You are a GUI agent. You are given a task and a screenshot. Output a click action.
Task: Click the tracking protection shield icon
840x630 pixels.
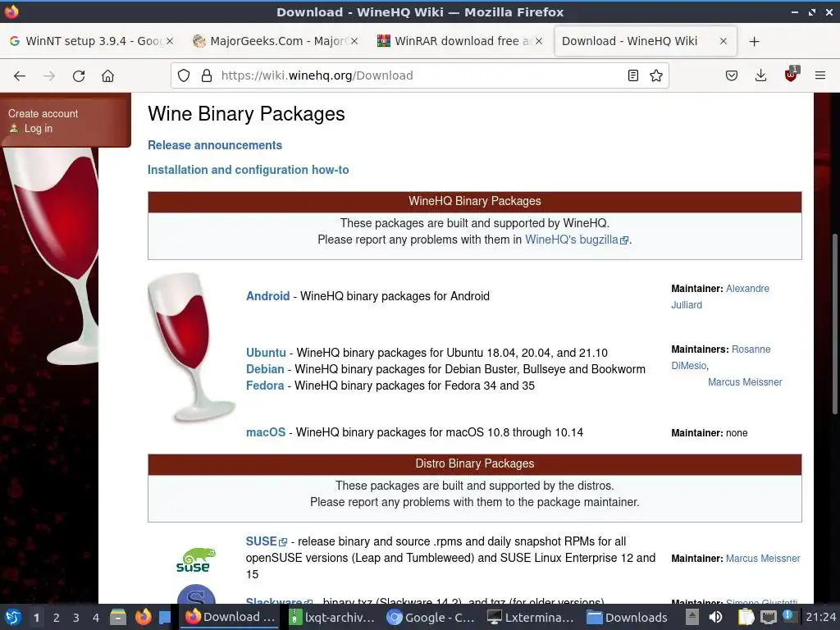pos(184,75)
